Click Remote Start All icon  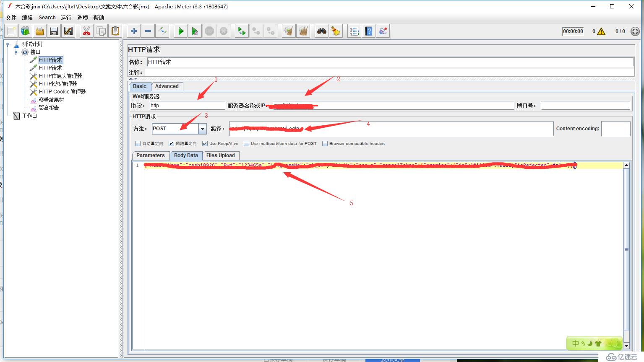pos(242,31)
